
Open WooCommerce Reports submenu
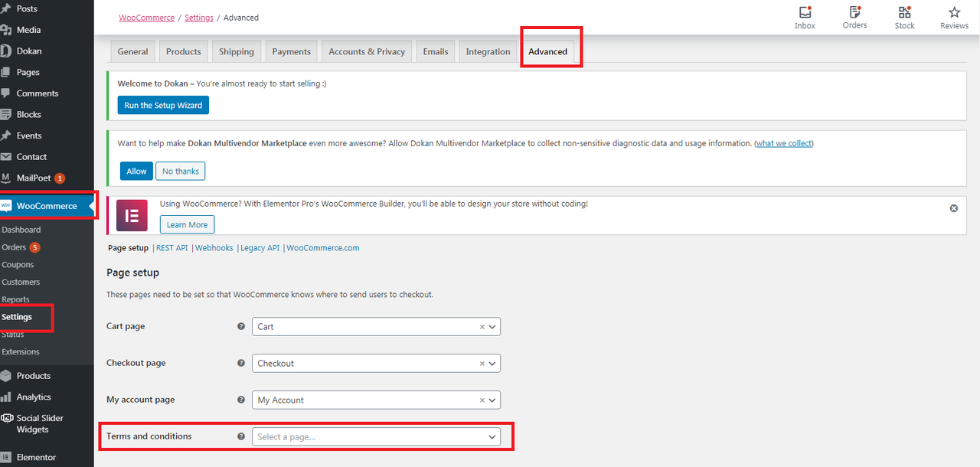click(x=15, y=299)
